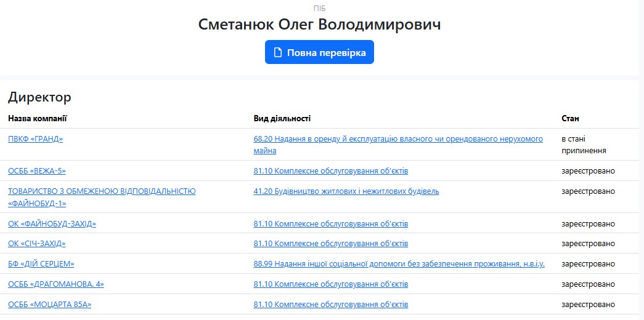644x320 pixels.
Task: Click 'зареєстровано' status in ДРАГОМАНОВА. 4 row
Action: 589,284
